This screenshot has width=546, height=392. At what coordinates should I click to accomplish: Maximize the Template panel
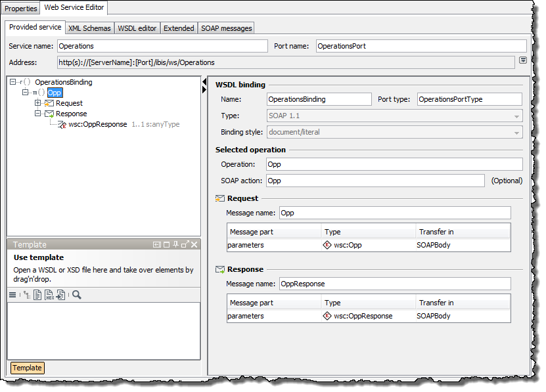[166, 244]
